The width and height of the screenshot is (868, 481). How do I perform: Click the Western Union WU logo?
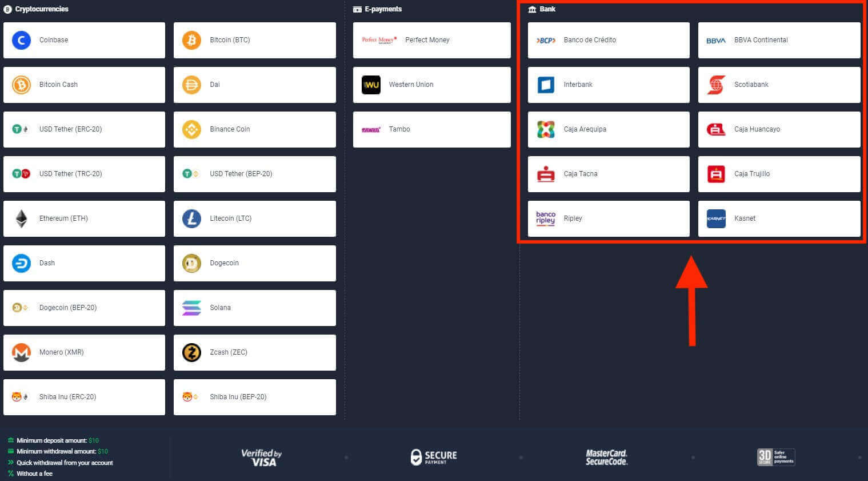[371, 85]
